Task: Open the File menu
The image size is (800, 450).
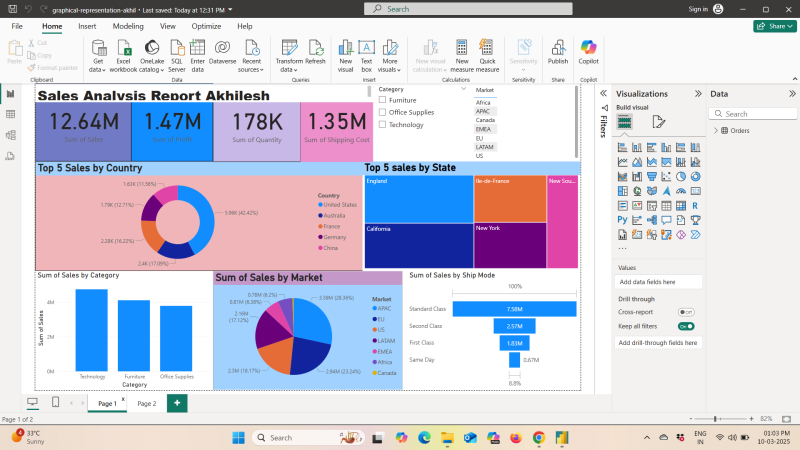Action: point(17,26)
